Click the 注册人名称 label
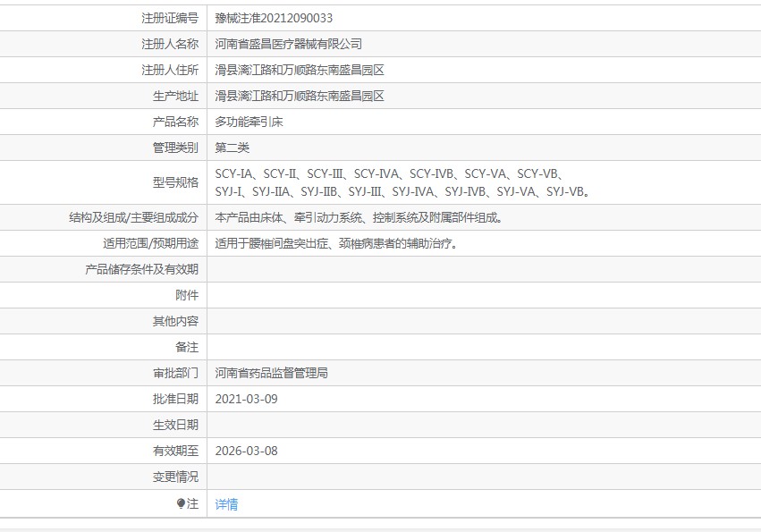 click(170, 44)
